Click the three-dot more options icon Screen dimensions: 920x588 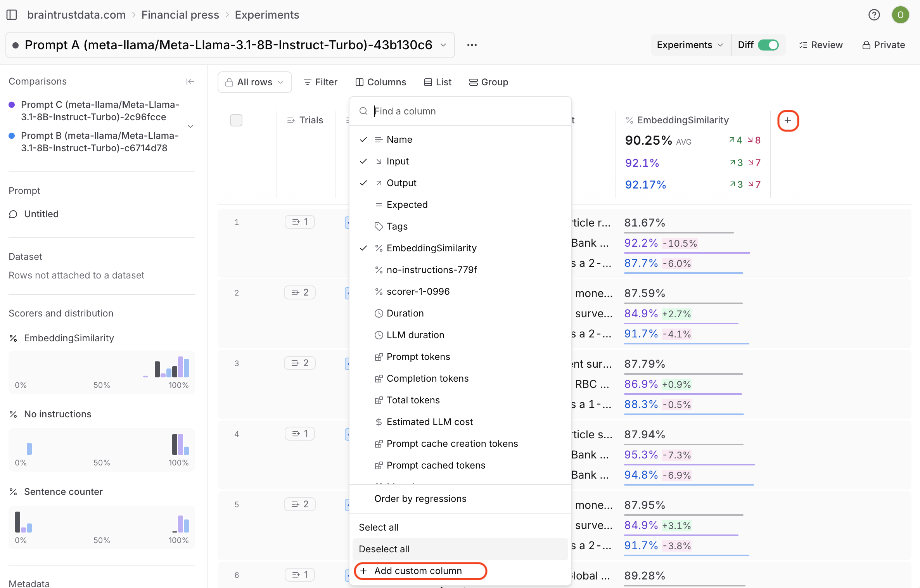point(472,45)
